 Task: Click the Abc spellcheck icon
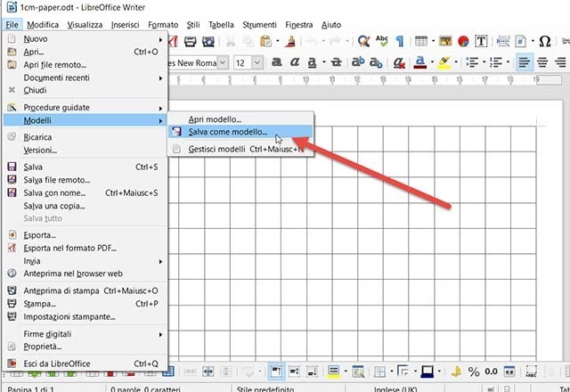coord(382,41)
